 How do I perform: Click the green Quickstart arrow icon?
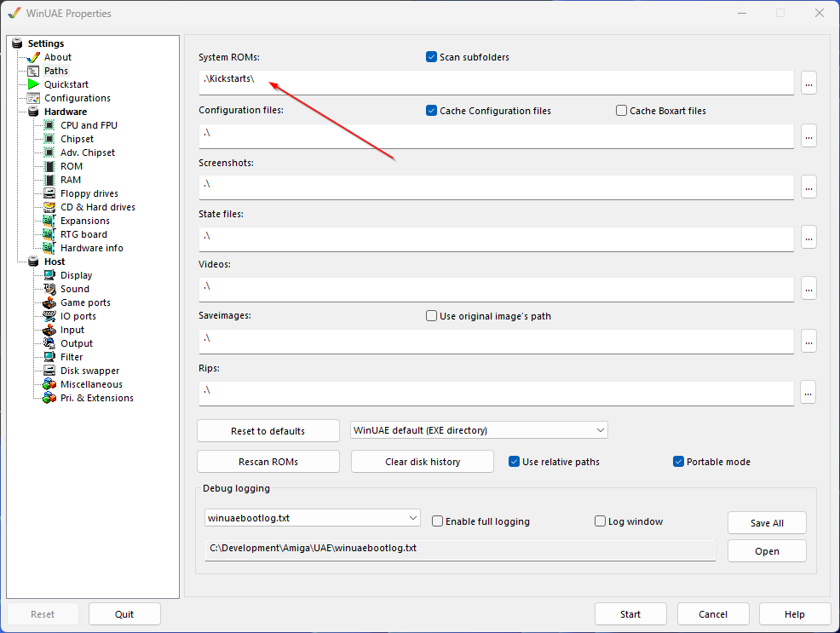tap(33, 84)
